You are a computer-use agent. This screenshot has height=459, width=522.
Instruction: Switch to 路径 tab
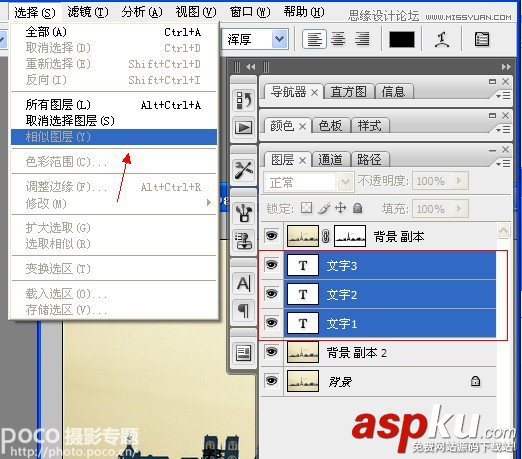[x=369, y=159]
